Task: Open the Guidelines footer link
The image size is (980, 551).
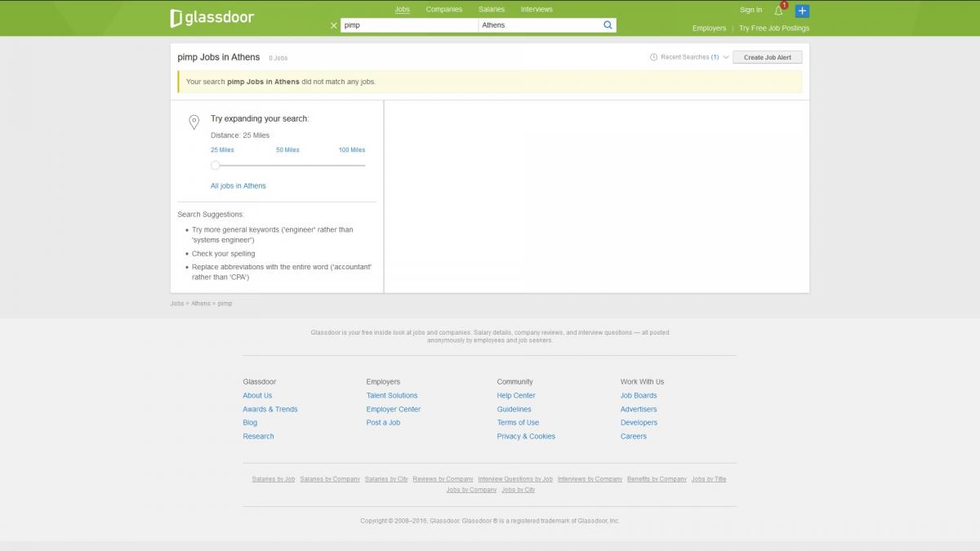Action: [x=514, y=410]
